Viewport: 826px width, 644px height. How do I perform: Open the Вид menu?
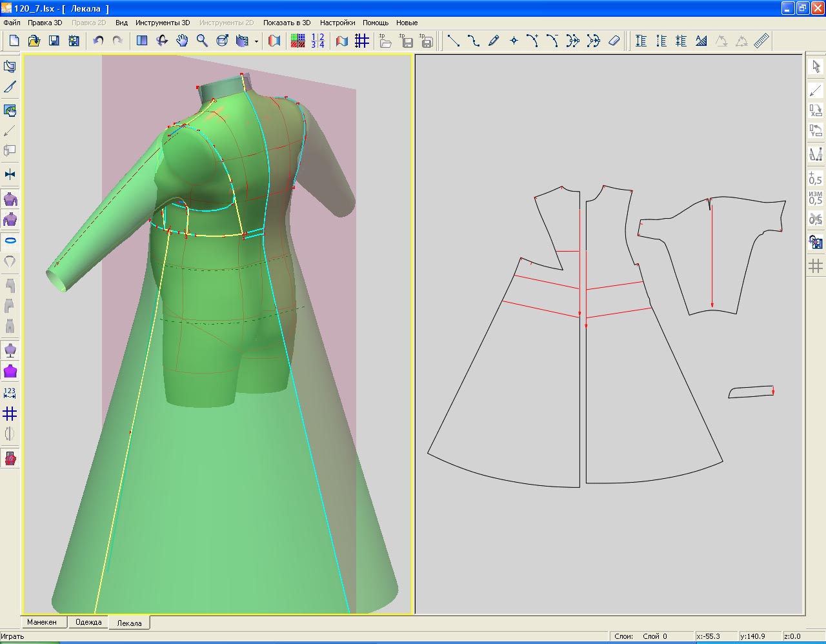pyautogui.click(x=121, y=23)
